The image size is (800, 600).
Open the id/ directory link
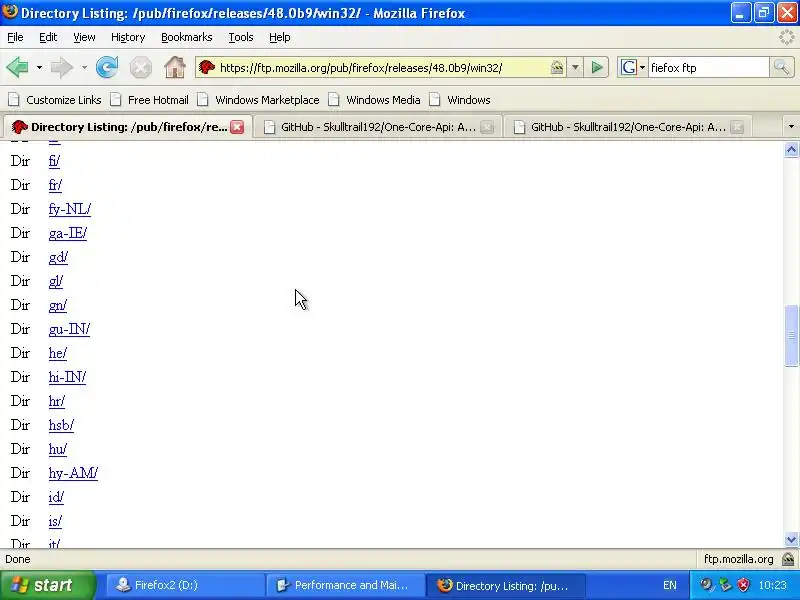(56, 497)
